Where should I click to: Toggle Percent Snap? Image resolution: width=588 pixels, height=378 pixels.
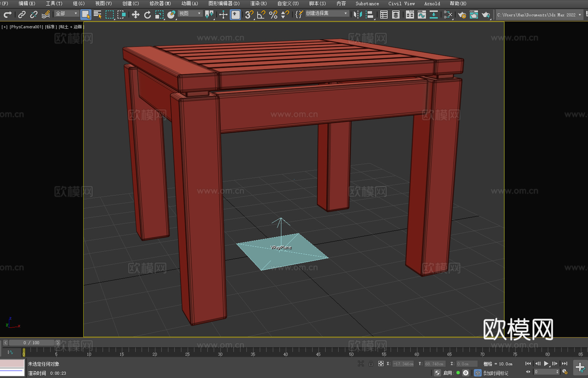click(x=273, y=14)
